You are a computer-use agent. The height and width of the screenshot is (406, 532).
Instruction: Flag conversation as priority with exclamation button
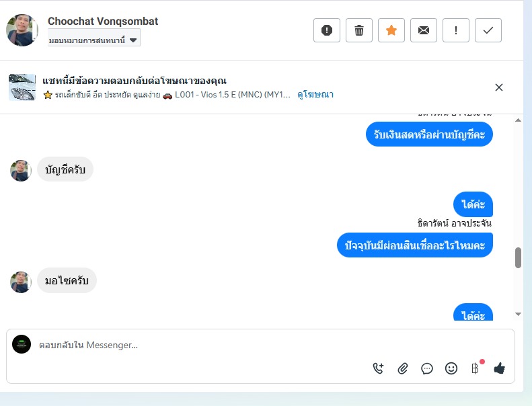coord(455,30)
